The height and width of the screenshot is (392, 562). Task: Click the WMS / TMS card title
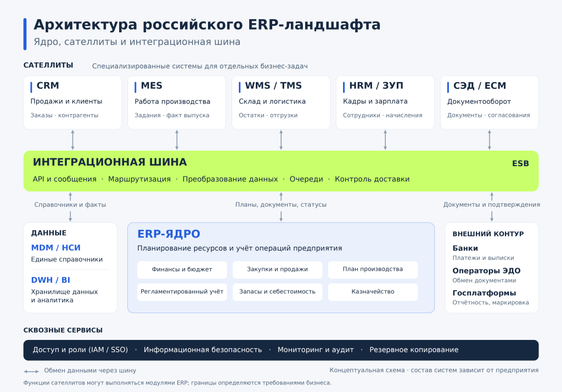pos(273,86)
